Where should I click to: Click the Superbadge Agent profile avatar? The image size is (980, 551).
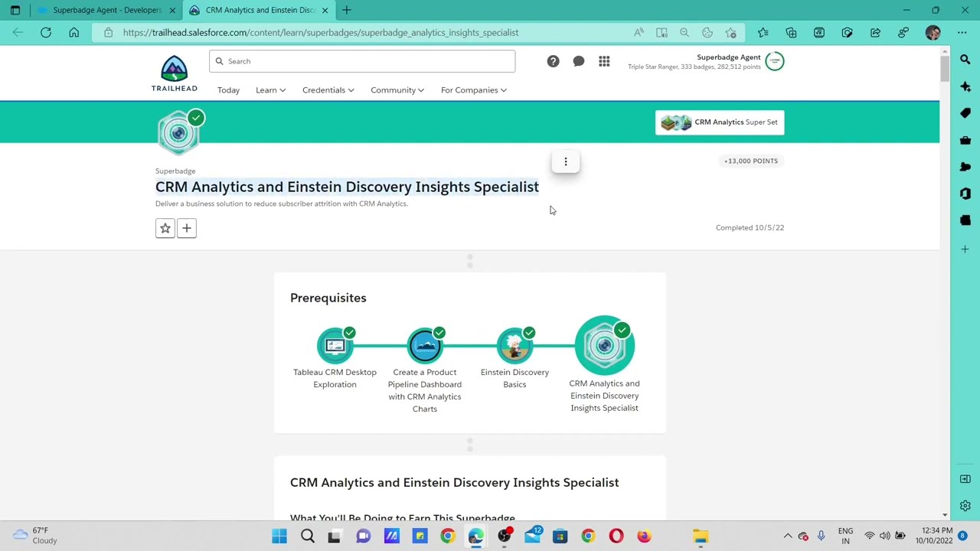point(774,61)
